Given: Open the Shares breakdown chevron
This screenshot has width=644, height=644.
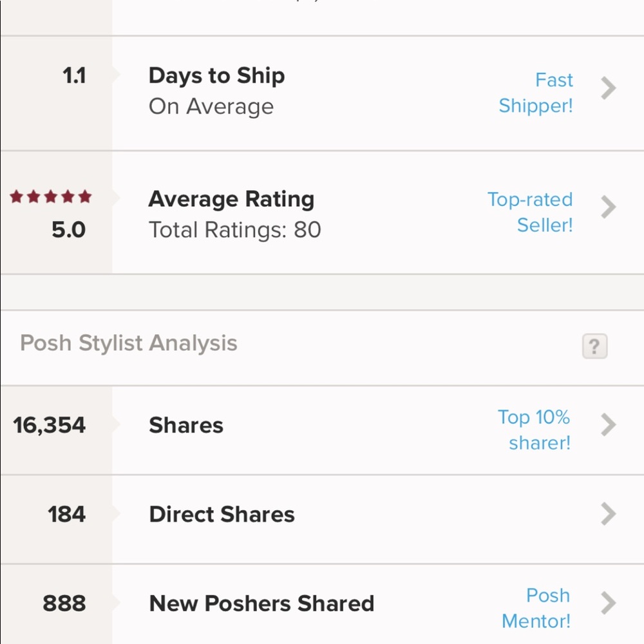Looking at the screenshot, I should click(x=607, y=425).
